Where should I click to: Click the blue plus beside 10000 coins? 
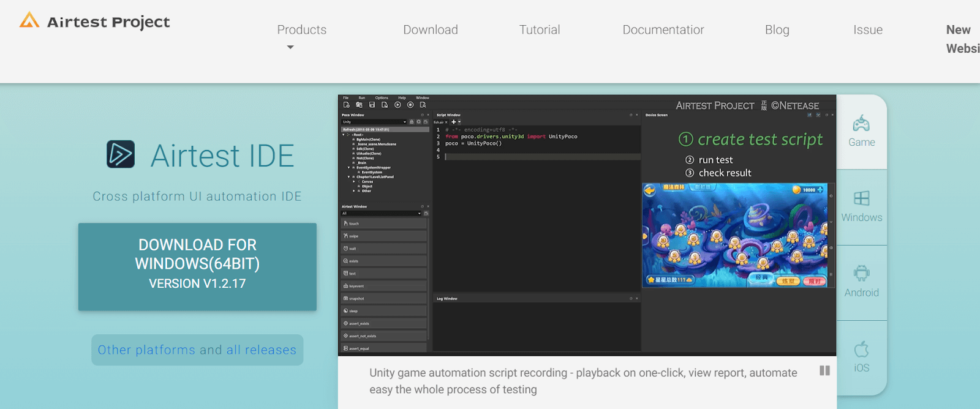(x=820, y=190)
